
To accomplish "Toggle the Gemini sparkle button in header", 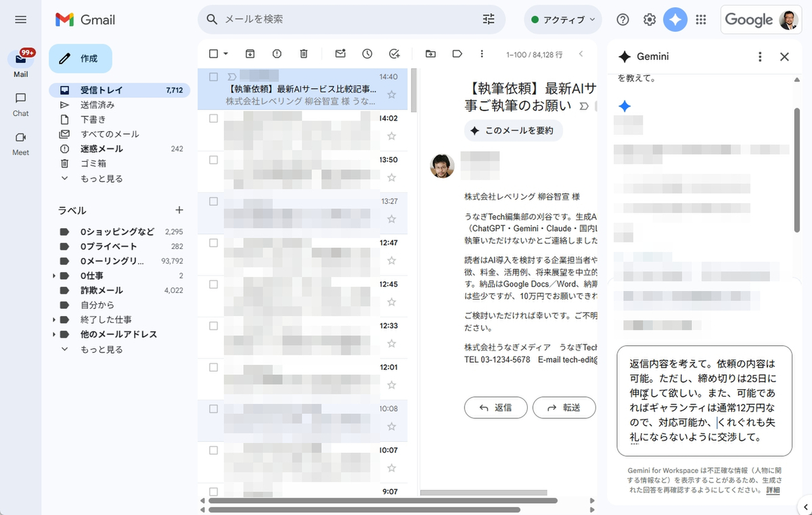I will 675,20.
